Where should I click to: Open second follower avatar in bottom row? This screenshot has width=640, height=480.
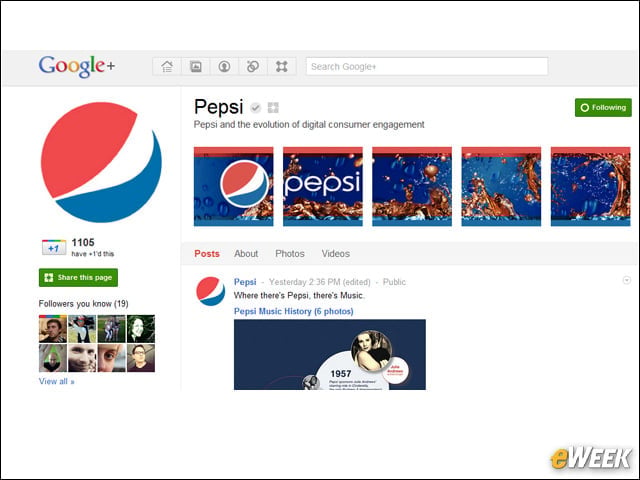82,358
